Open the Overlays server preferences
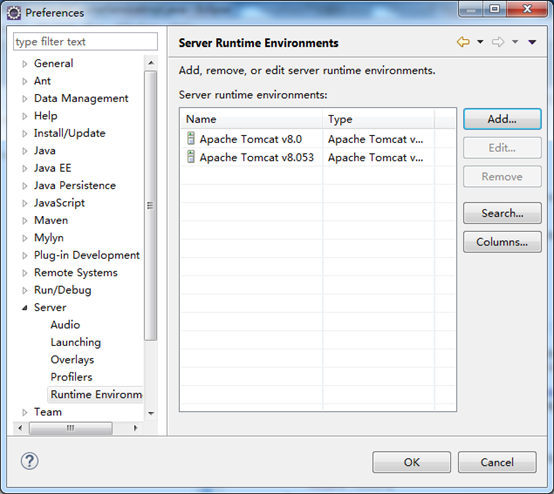 72,359
